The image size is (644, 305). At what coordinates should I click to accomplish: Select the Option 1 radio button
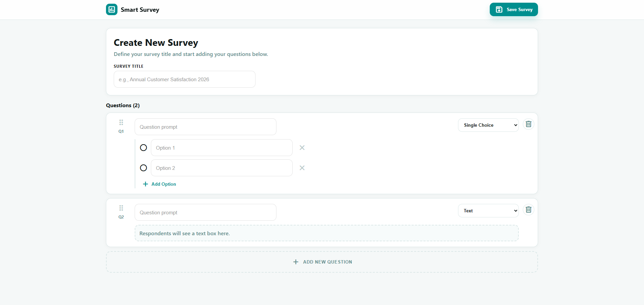[143, 148]
